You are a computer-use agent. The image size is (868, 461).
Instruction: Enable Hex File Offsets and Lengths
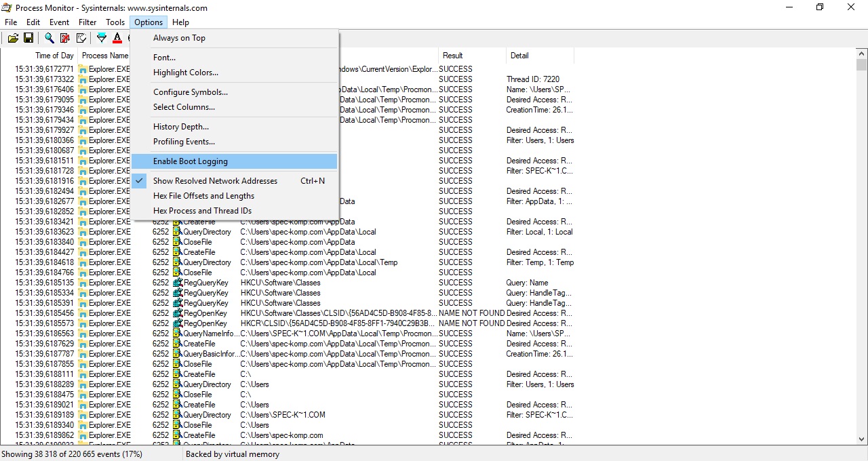(x=203, y=196)
